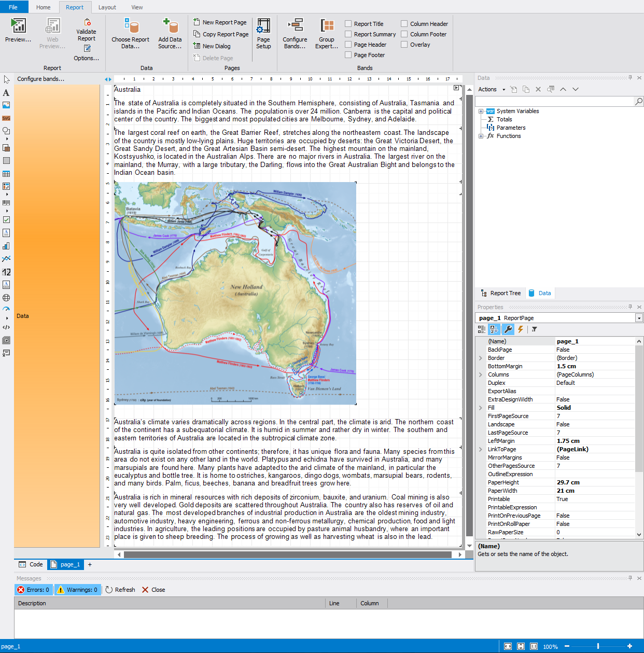This screenshot has height=653, width=644.
Task: Sort properties alphabetically
Action: coord(494,329)
